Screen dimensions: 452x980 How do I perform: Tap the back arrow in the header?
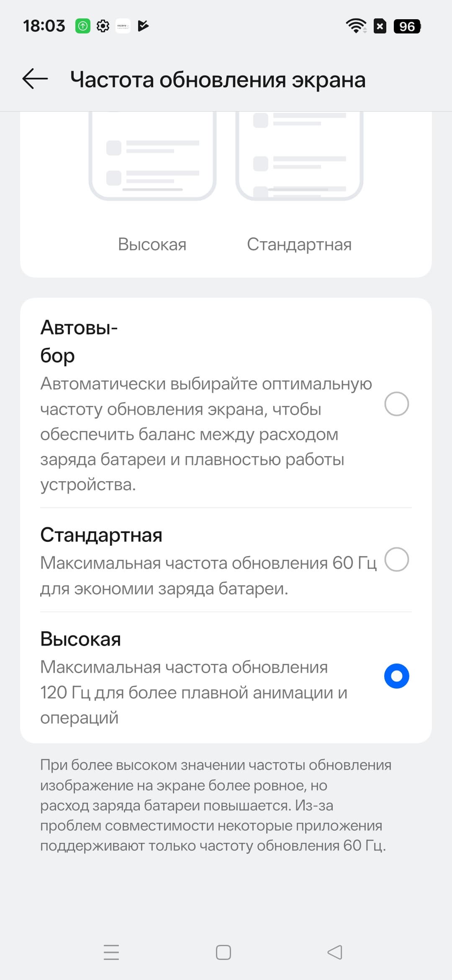pyautogui.click(x=35, y=79)
